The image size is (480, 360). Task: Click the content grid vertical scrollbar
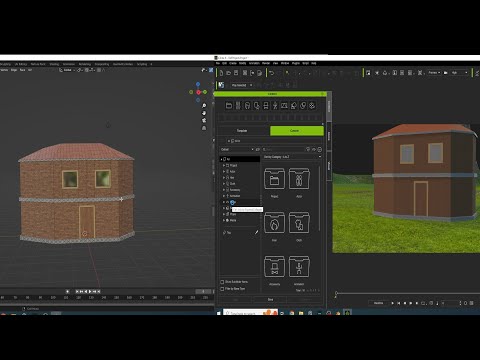[320, 198]
